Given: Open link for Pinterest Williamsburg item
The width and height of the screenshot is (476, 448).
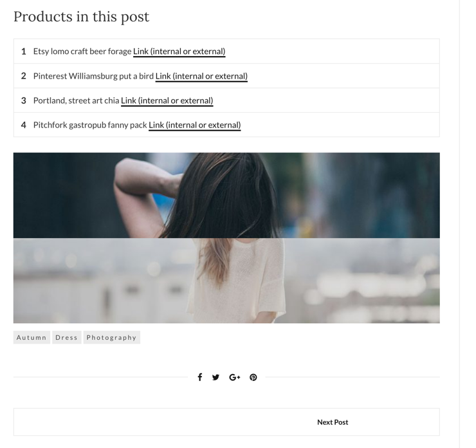Looking at the screenshot, I should point(201,76).
